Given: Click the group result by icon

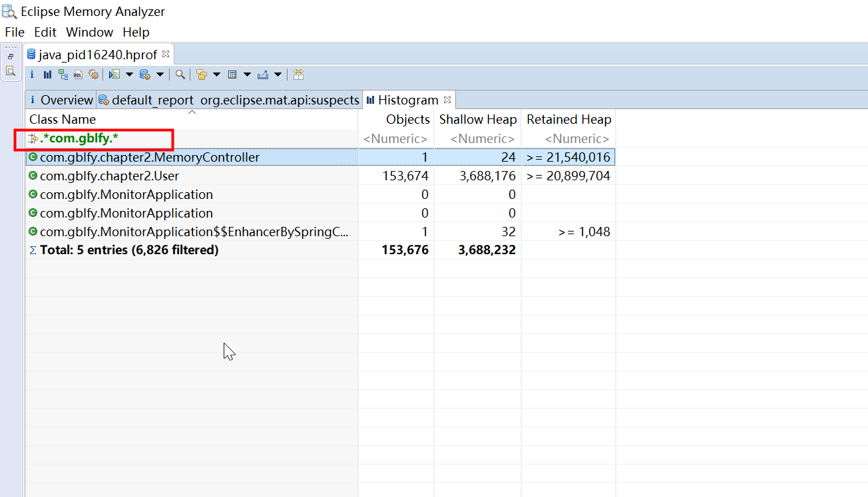Looking at the screenshot, I should pyautogui.click(x=202, y=75).
